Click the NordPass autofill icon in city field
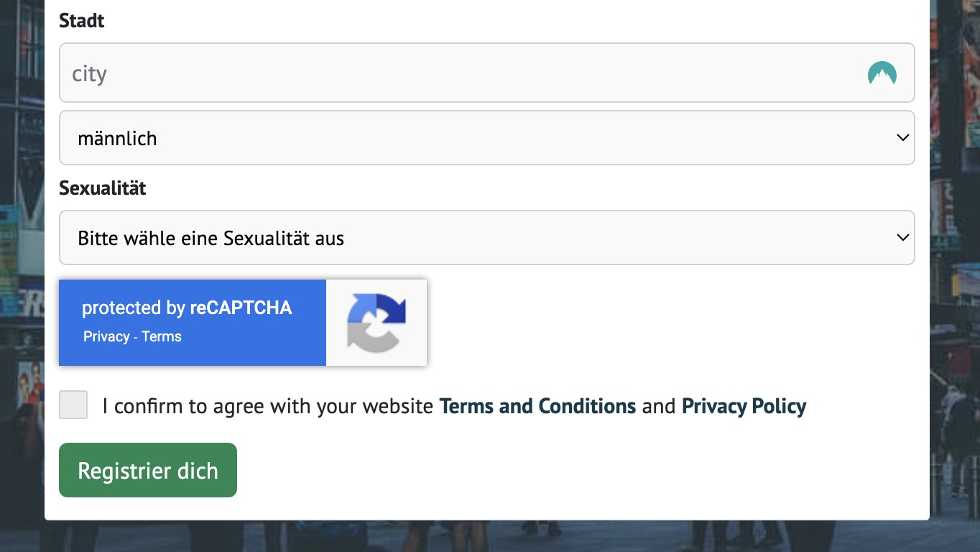The height and width of the screenshot is (552, 980). pyautogui.click(x=882, y=73)
